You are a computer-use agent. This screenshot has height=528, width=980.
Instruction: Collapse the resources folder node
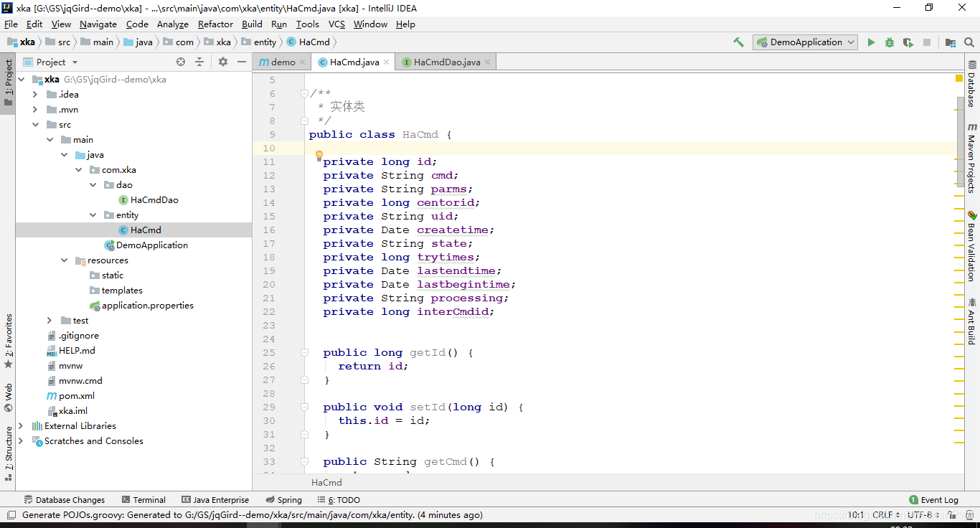[x=64, y=260]
